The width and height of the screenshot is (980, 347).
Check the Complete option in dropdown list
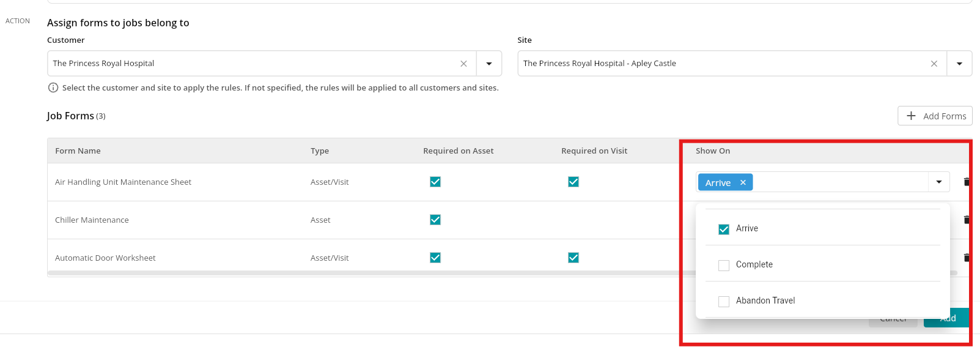724,265
